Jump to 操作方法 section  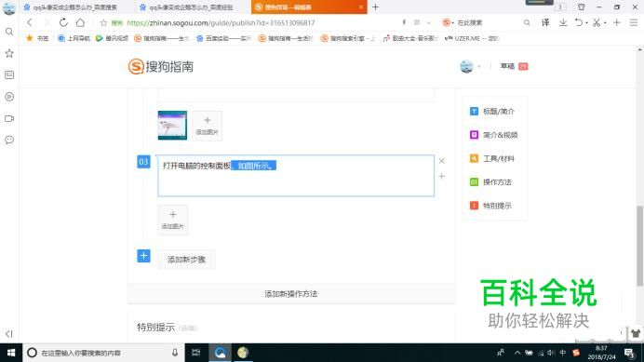490,182
